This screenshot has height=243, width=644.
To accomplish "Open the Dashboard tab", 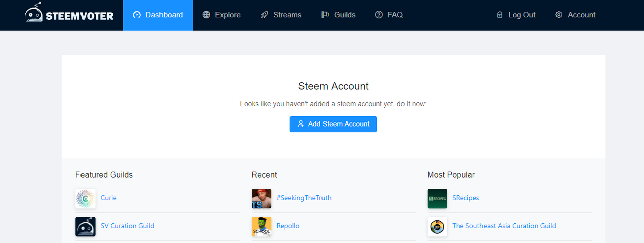I will (157, 15).
